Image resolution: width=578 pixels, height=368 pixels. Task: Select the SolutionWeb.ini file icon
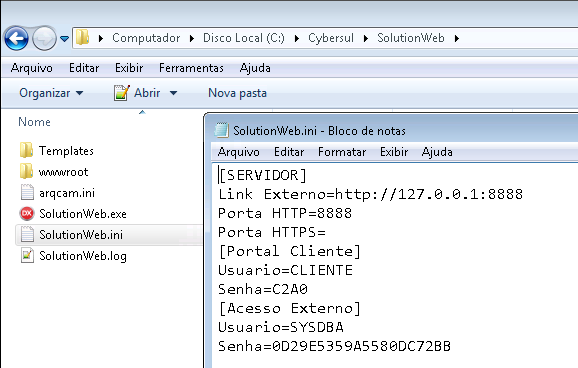27,234
